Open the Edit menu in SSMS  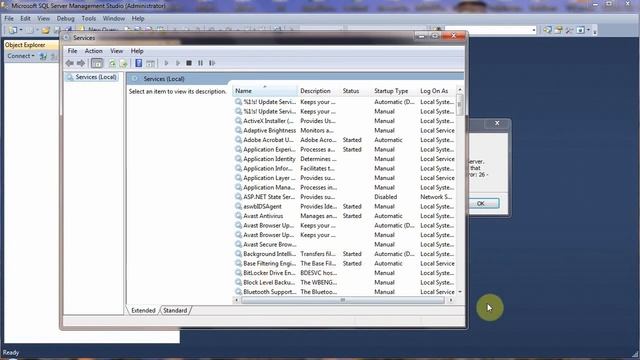coord(25,18)
